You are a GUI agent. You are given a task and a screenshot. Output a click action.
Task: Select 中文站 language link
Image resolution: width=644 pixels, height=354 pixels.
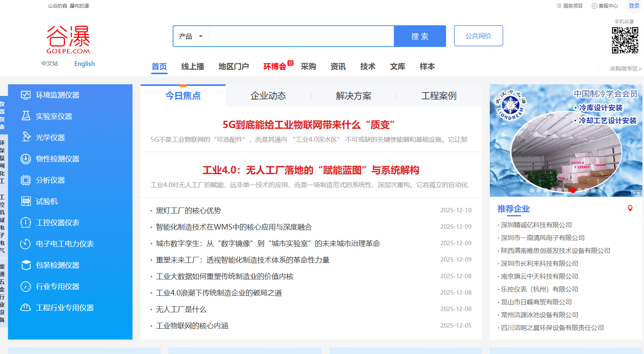pyautogui.click(x=50, y=63)
